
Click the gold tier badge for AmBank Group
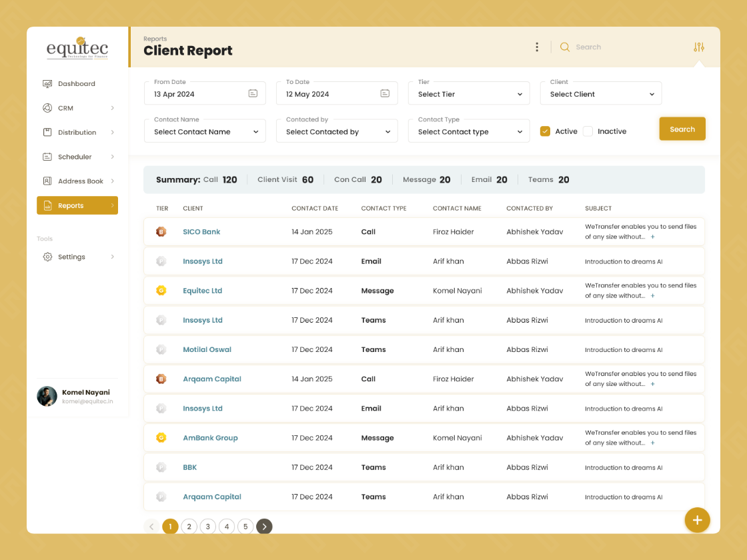click(161, 437)
